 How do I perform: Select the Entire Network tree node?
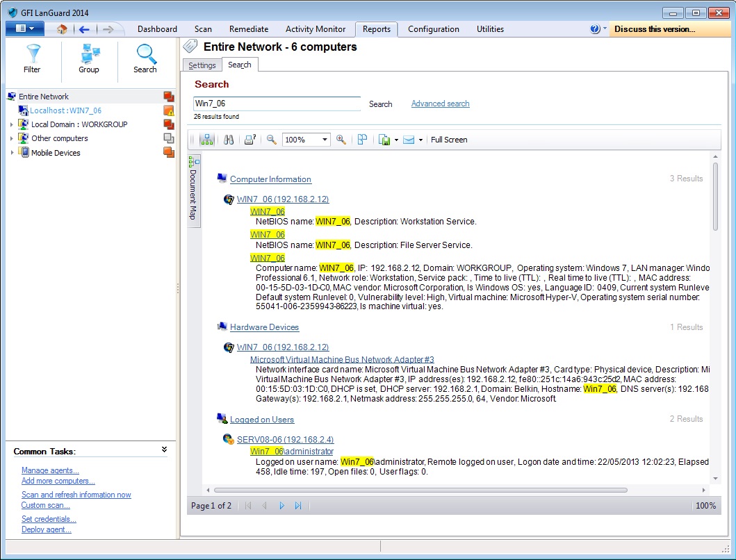pyautogui.click(x=44, y=97)
